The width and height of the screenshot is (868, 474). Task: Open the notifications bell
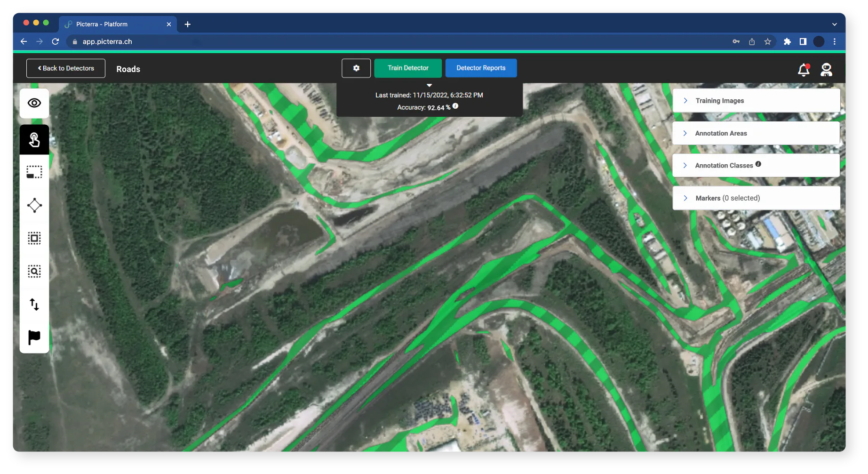click(x=804, y=70)
